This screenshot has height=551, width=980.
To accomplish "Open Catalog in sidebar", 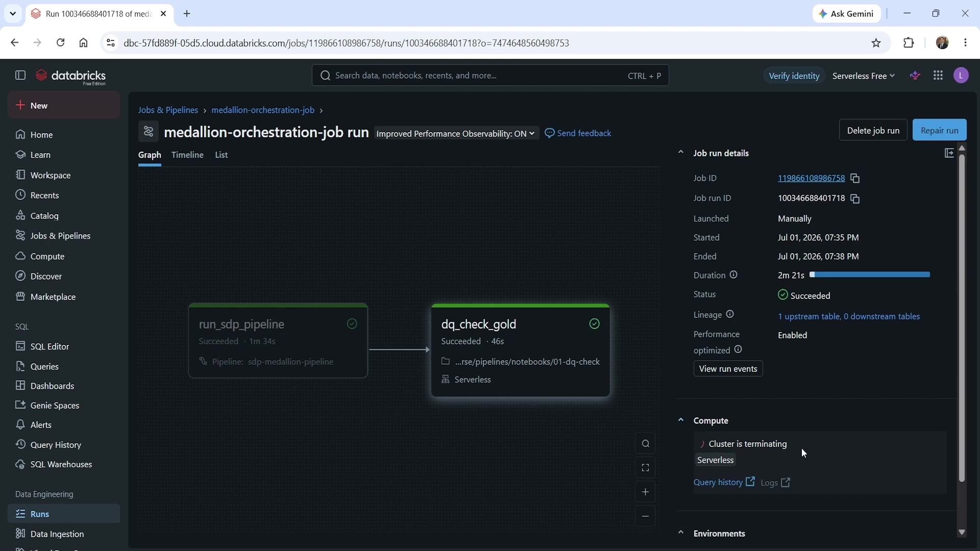I will click(64, 216).
